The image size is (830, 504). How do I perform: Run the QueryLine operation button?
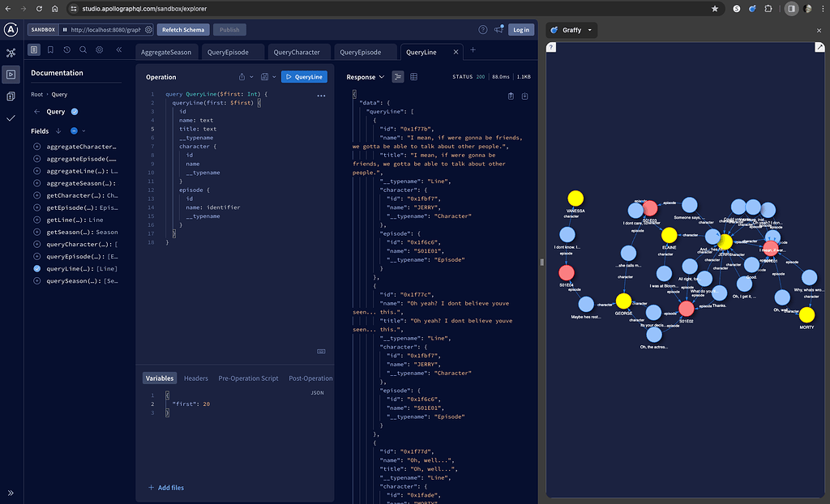coord(305,77)
